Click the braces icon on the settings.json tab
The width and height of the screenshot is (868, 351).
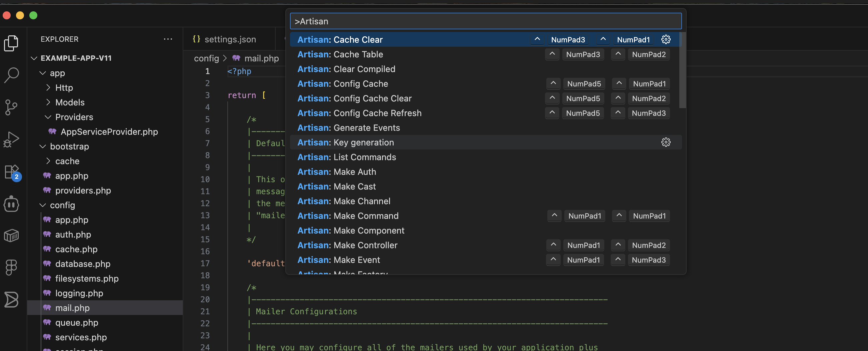pos(196,39)
